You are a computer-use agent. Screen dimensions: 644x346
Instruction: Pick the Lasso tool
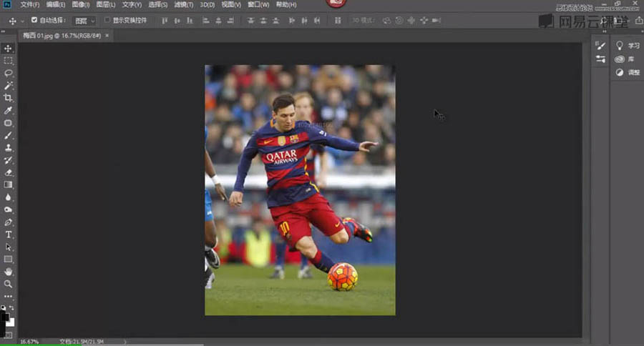pos(9,73)
